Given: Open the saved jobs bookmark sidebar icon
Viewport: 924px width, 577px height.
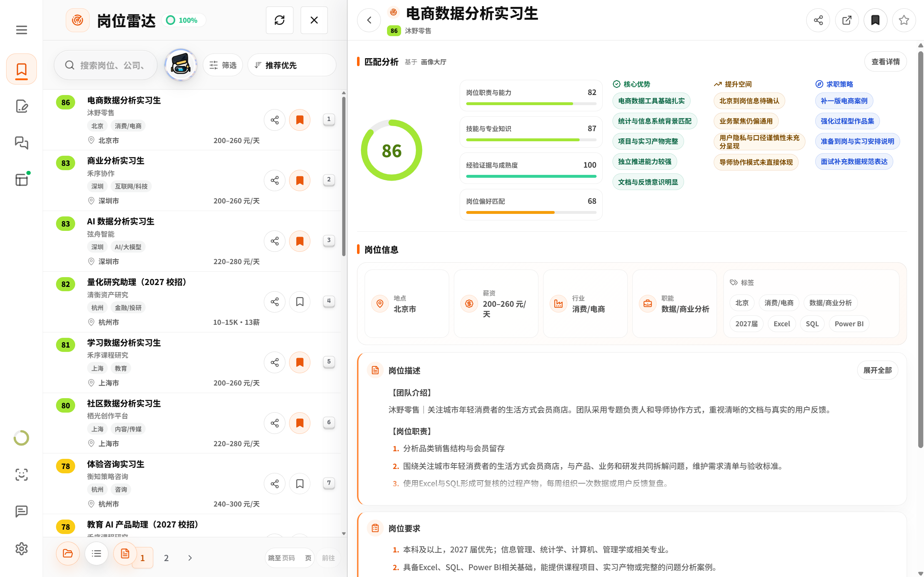Looking at the screenshot, I should (x=21, y=69).
